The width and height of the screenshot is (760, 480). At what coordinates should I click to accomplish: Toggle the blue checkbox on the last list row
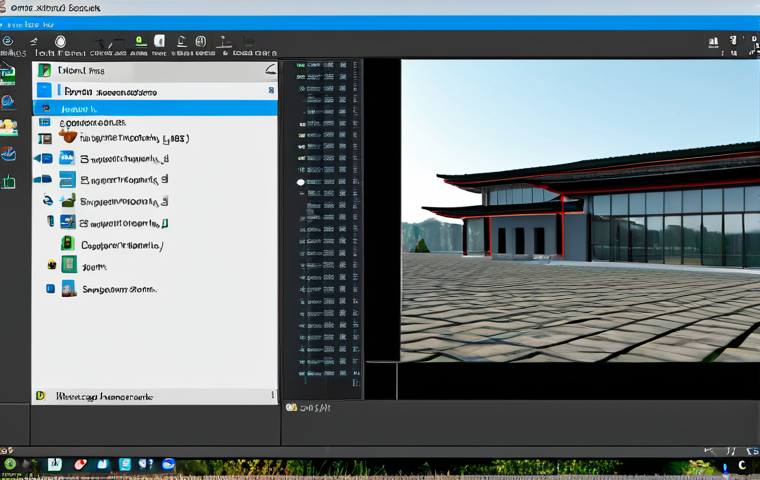[50, 288]
